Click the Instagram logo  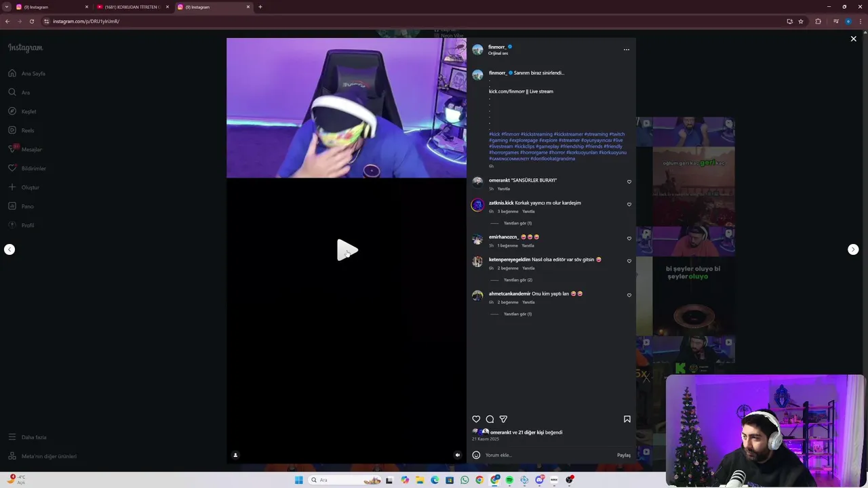25,47
